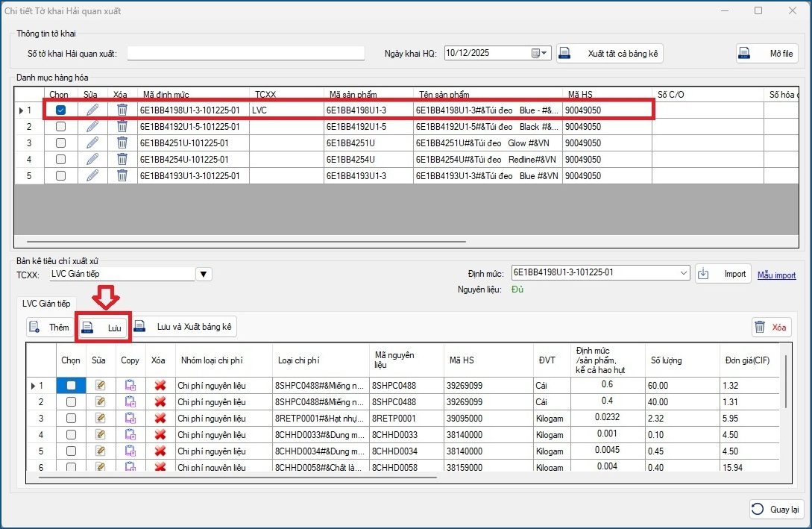812x529 pixels.
Task: Click the edit pencil icon in goods row 4
Action: (x=92, y=160)
